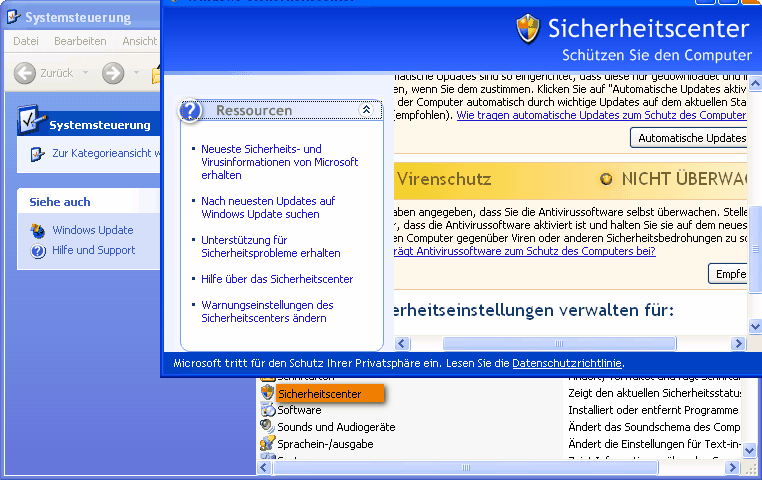This screenshot has height=480, width=762.
Task: Open Datei menu in Systemsteuerung window
Action: [x=26, y=41]
